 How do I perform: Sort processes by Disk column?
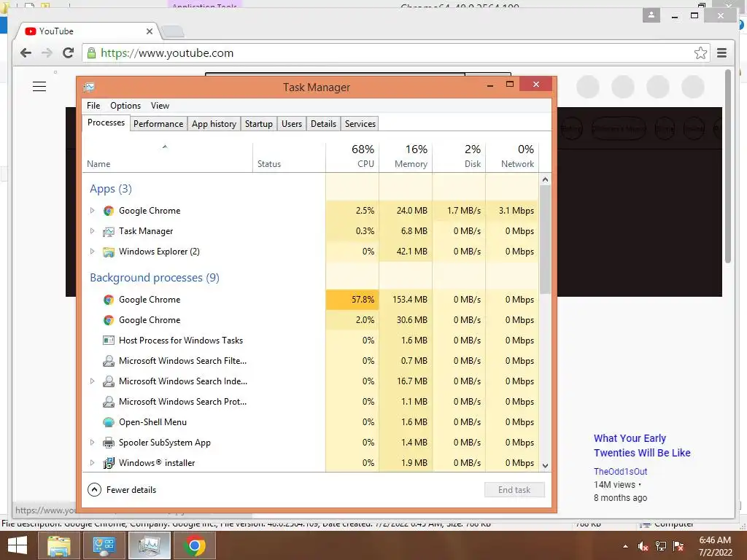(x=460, y=156)
